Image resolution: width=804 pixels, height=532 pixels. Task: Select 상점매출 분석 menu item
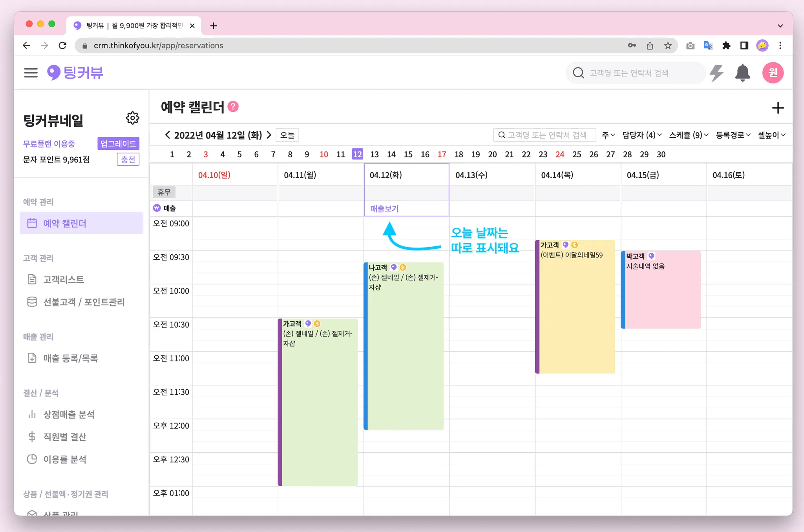[69, 414]
